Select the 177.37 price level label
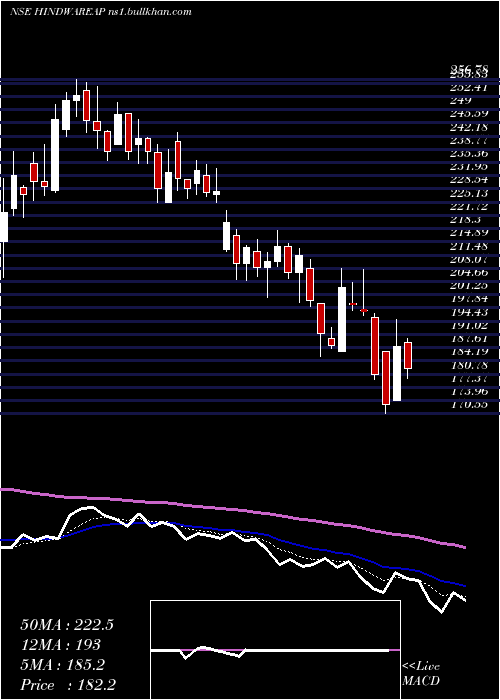Viewport: 500px width, 700px height. (468, 378)
